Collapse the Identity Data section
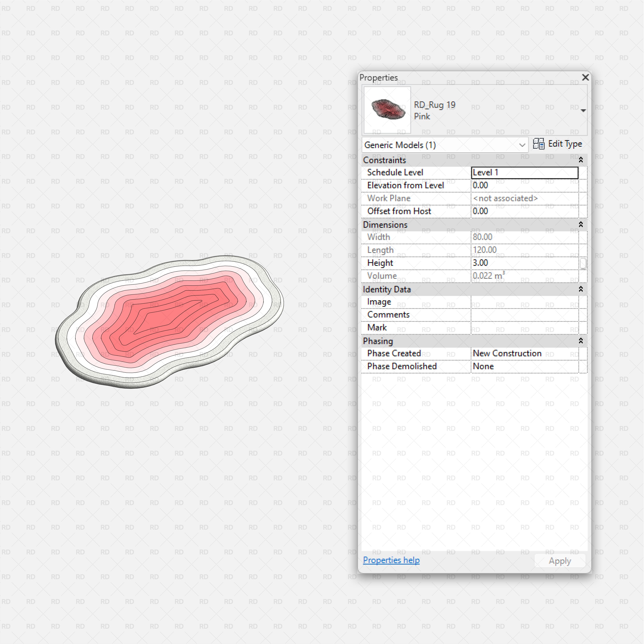This screenshot has width=644, height=644. [x=581, y=289]
